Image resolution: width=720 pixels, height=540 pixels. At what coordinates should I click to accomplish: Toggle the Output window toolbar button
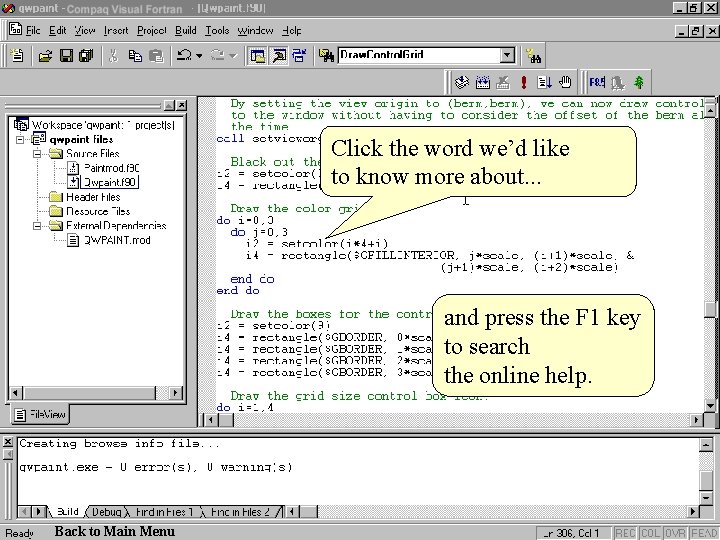(279, 56)
